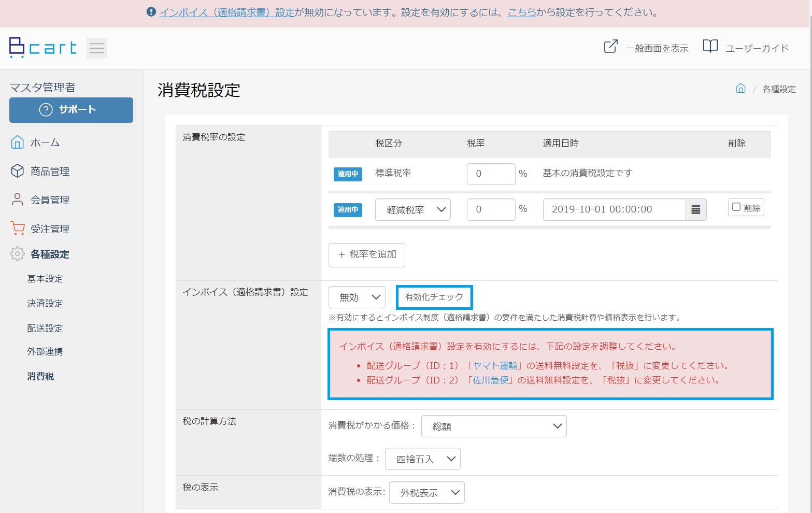Open 配送設定 in the sidebar
812x513 pixels.
(x=45, y=329)
